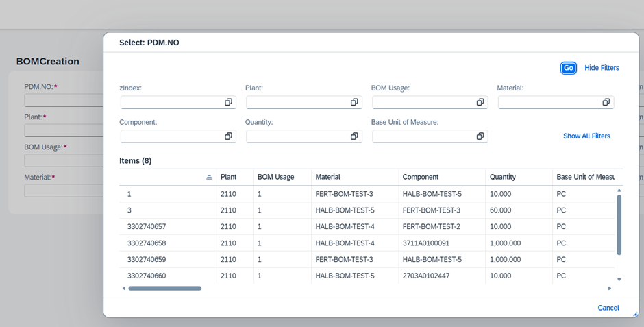Click the PDM.NO input on BOMCreation form
The image size is (644, 327).
64,100
